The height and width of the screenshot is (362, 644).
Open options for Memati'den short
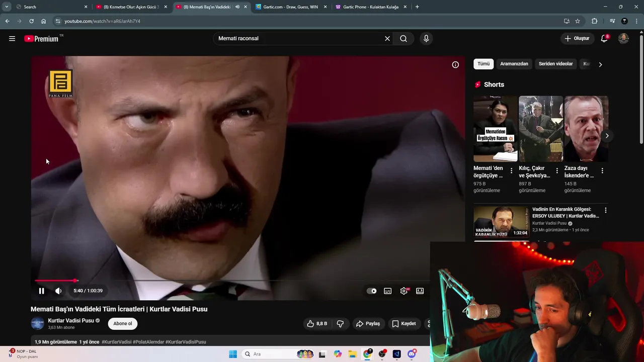pos(512,171)
